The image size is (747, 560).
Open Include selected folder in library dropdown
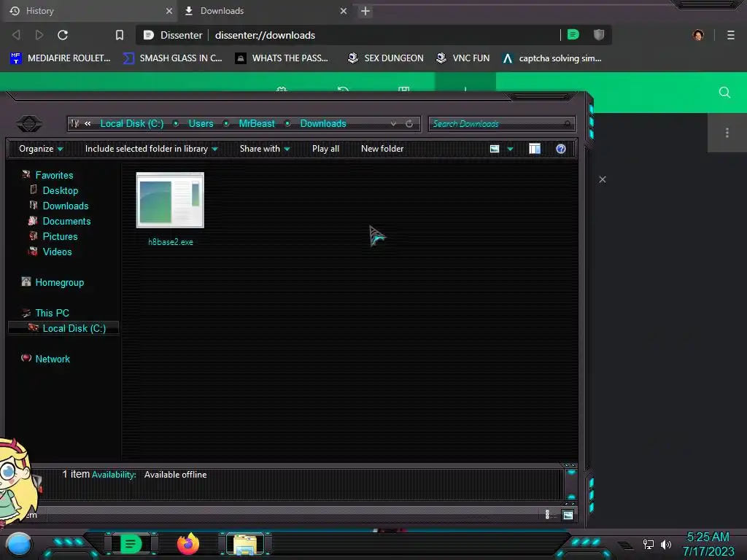pyautogui.click(x=152, y=149)
